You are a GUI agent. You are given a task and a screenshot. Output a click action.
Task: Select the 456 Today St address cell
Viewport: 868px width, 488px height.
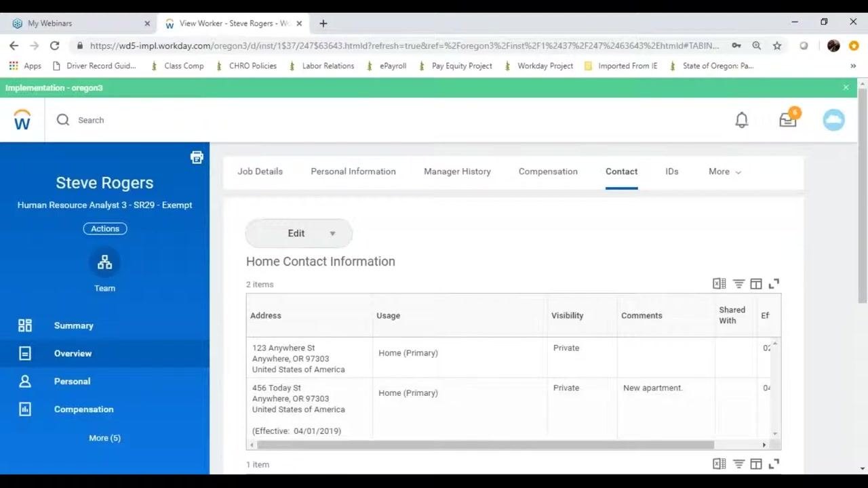[x=309, y=409]
